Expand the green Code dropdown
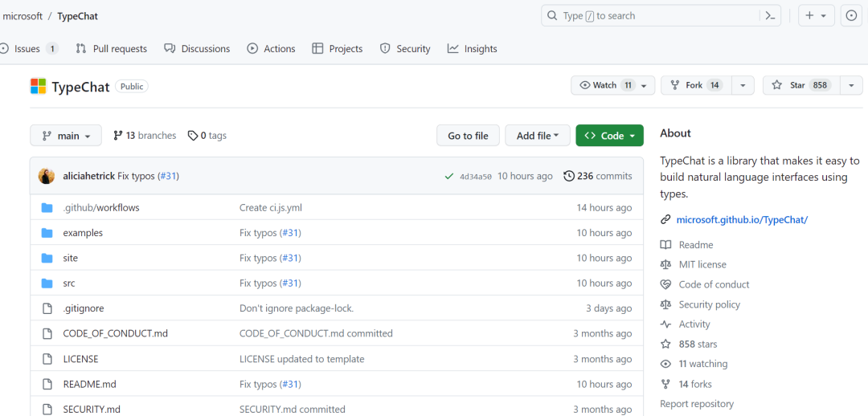Viewport: 868px width, 416px height. pyautogui.click(x=609, y=136)
